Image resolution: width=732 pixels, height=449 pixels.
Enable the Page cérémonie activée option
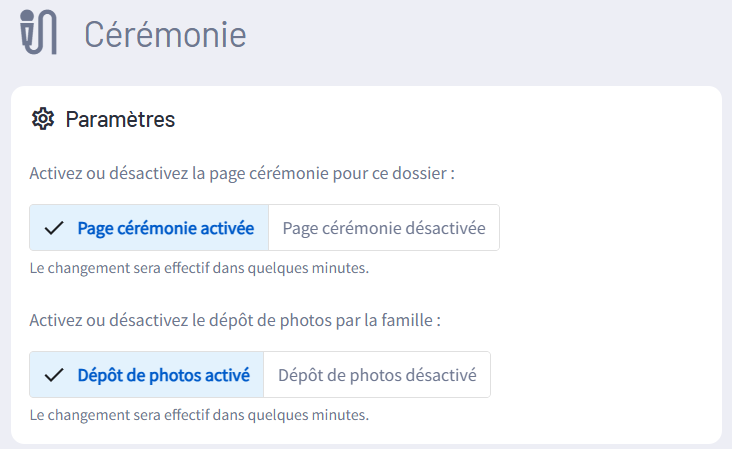tap(165, 228)
